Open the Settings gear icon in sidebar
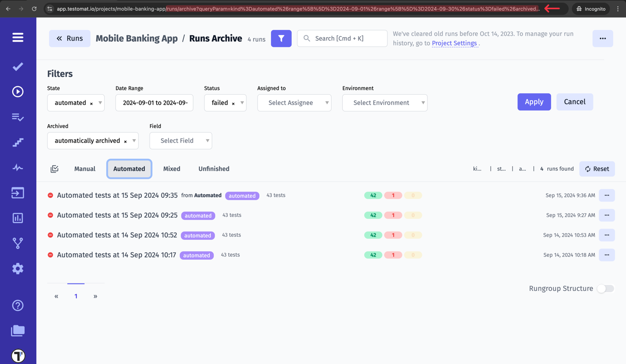626x364 pixels. tap(18, 268)
